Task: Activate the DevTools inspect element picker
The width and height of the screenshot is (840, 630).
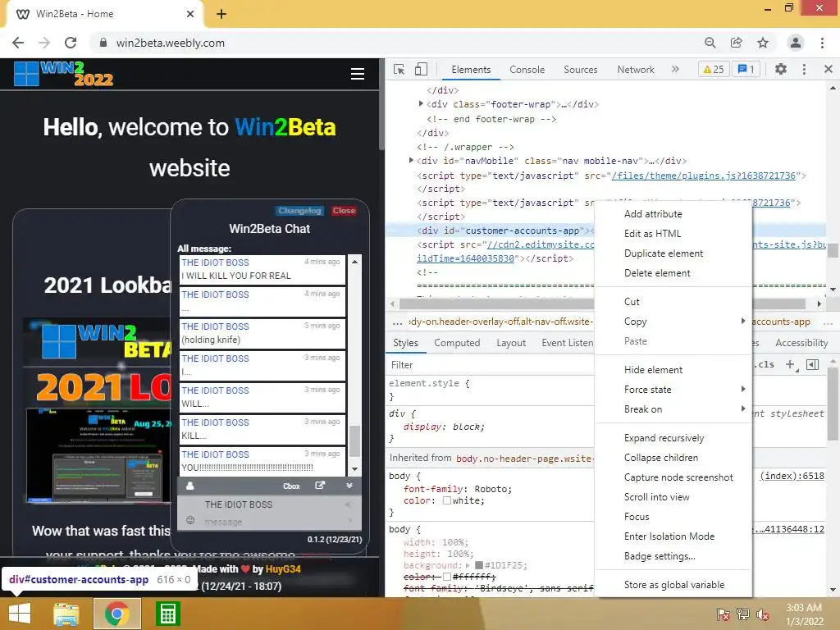Action: [399, 69]
